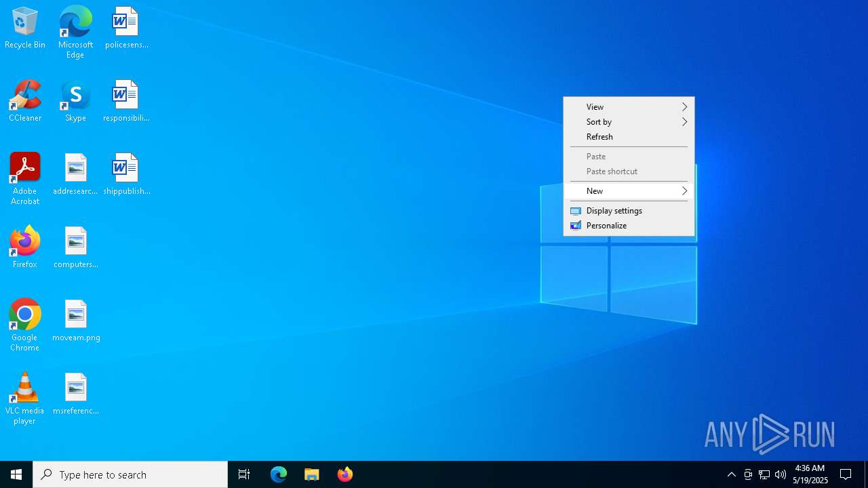Click the taskbar search box

click(x=130, y=474)
